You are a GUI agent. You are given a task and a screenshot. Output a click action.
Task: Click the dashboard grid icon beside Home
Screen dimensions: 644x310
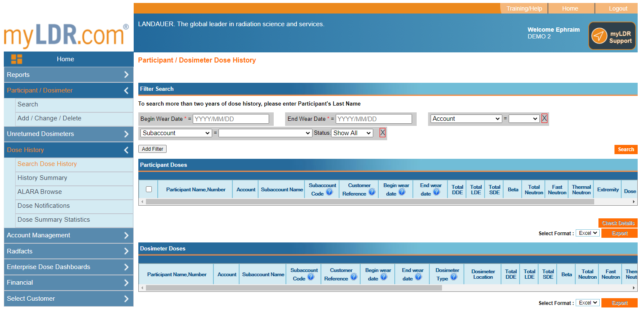(x=16, y=59)
